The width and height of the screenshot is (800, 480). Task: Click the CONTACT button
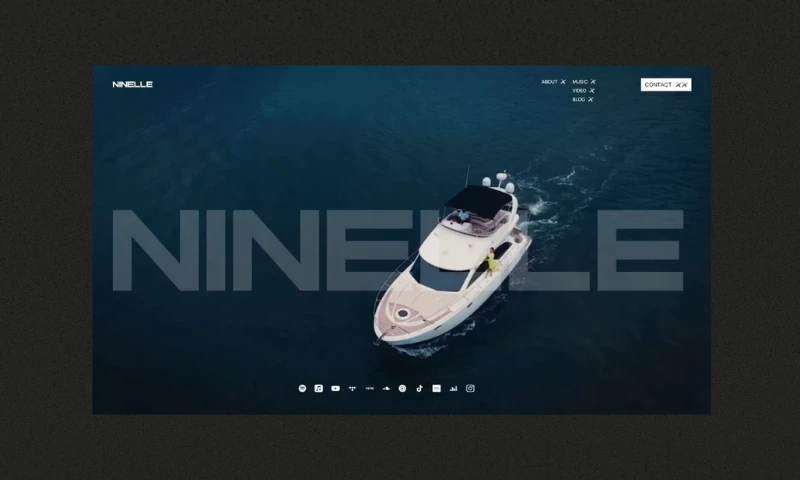[x=666, y=85]
